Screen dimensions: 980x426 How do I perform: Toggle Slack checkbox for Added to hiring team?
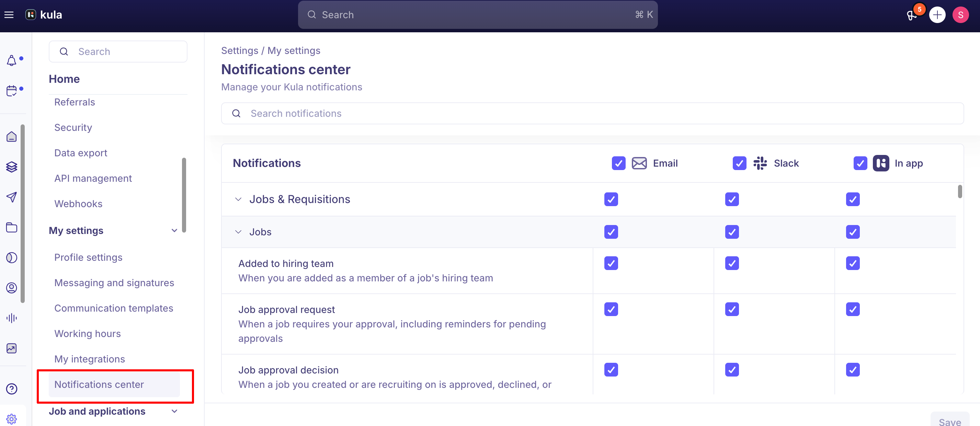(x=732, y=263)
